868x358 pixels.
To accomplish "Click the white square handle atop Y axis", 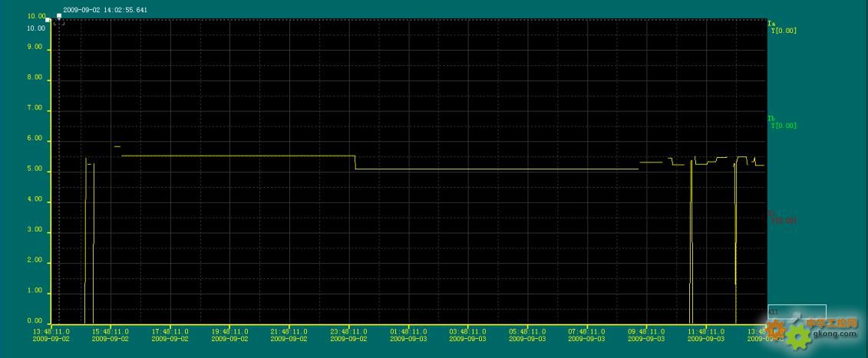I will click(x=48, y=20).
